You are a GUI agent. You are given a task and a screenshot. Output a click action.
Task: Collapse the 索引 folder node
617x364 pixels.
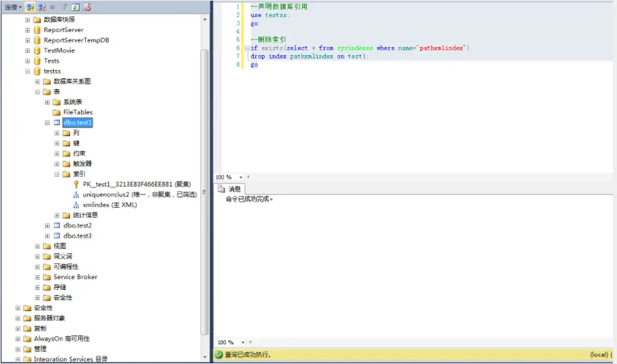point(56,174)
